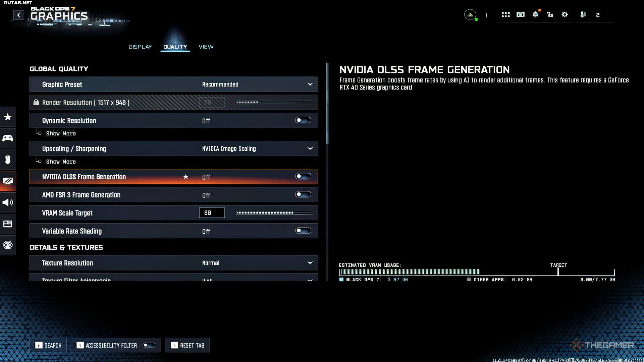Click the back arrow beside Graphics title
644x362 pixels.
tap(19, 15)
